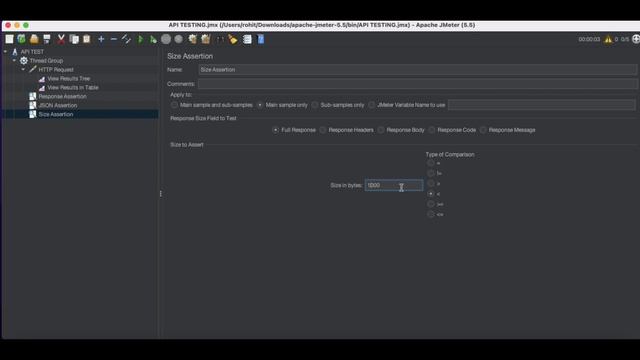Click the active threads counter 0/5
The height and width of the screenshot is (360, 640).
625,39
